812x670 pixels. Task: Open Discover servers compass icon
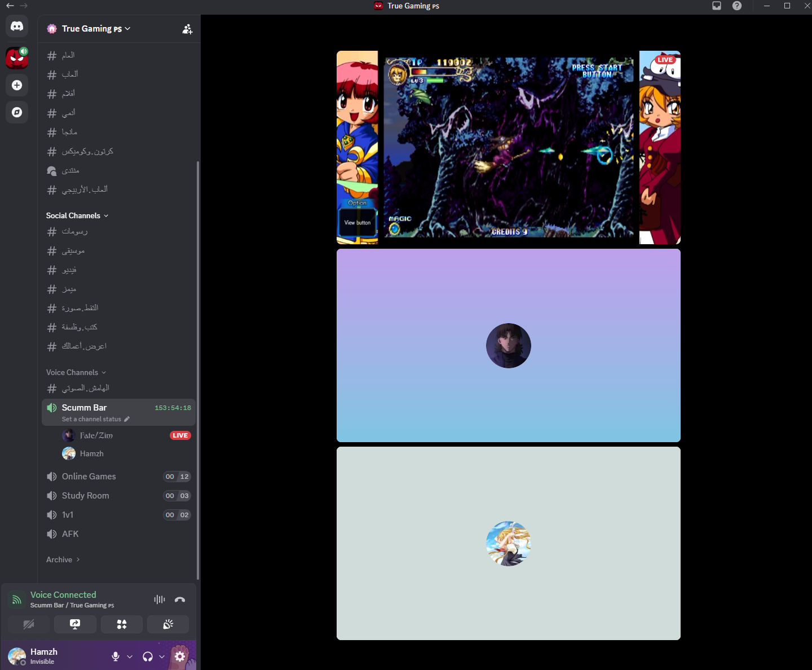click(x=17, y=112)
